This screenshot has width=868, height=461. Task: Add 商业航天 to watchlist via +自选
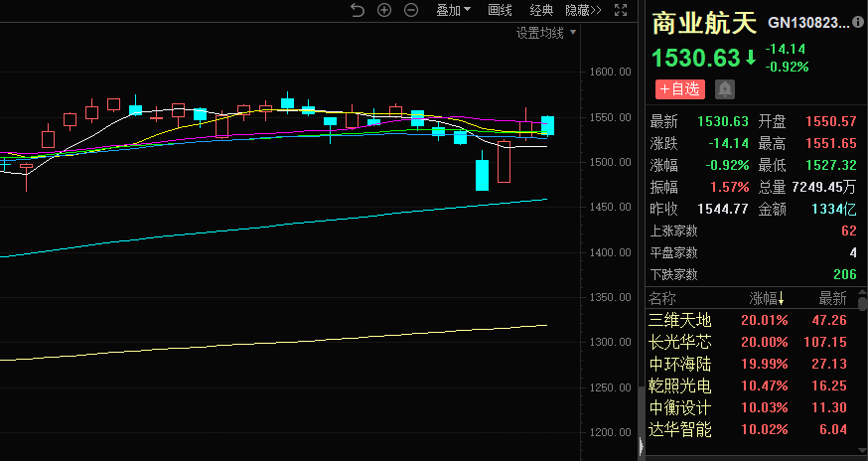[679, 89]
